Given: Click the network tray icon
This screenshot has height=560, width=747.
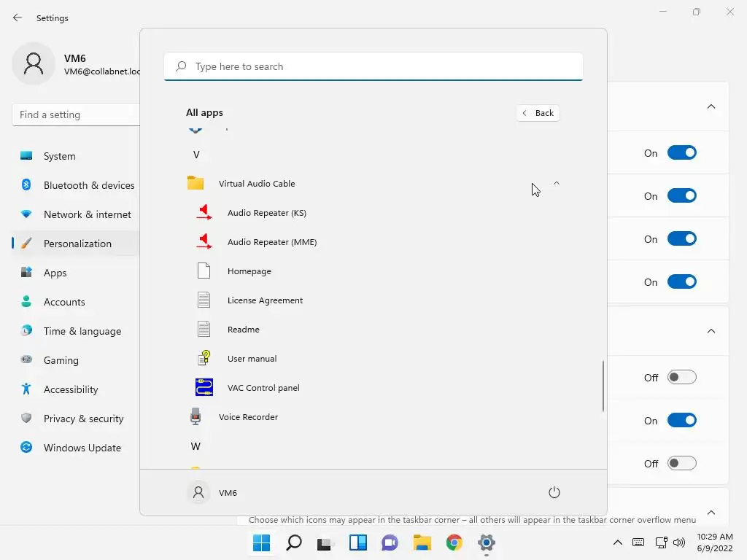Looking at the screenshot, I should (661, 542).
